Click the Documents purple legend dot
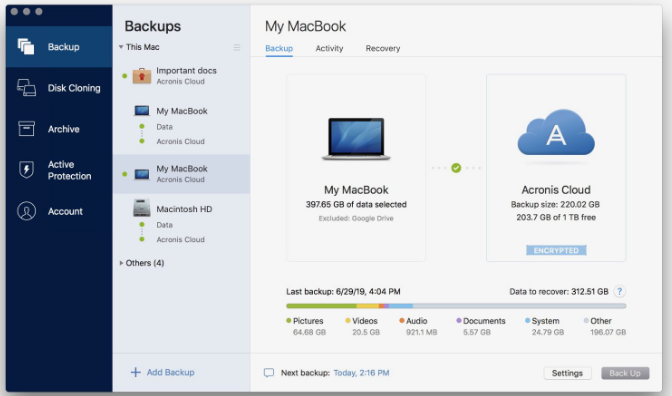The image size is (672, 396). click(x=459, y=321)
